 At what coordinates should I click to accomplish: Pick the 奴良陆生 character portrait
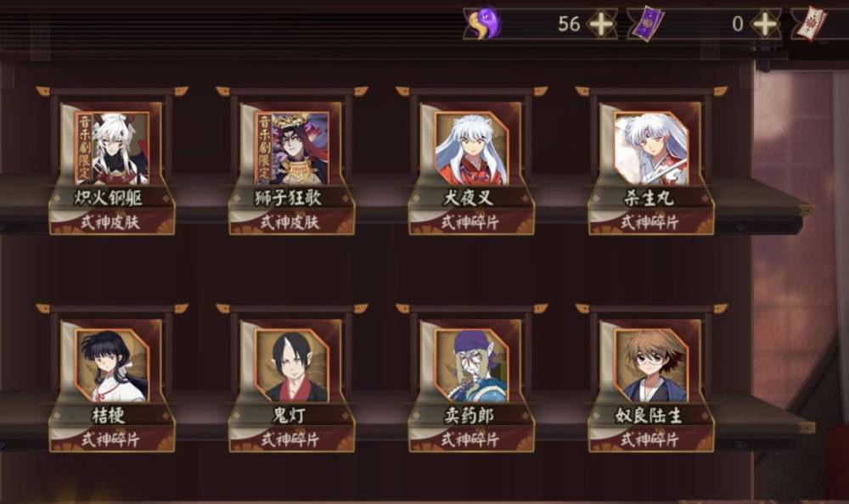651,365
